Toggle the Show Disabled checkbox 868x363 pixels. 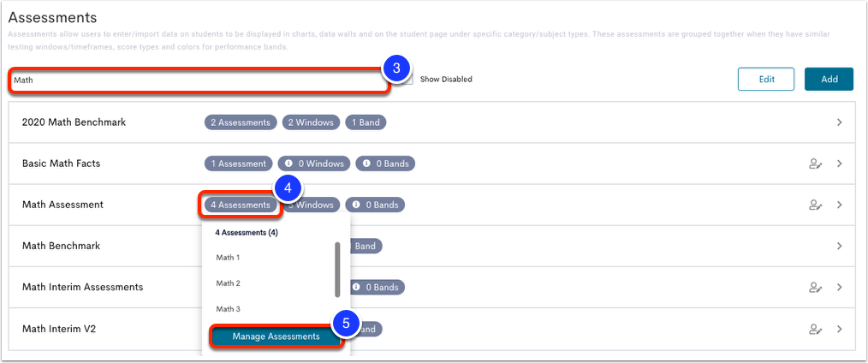coord(408,79)
